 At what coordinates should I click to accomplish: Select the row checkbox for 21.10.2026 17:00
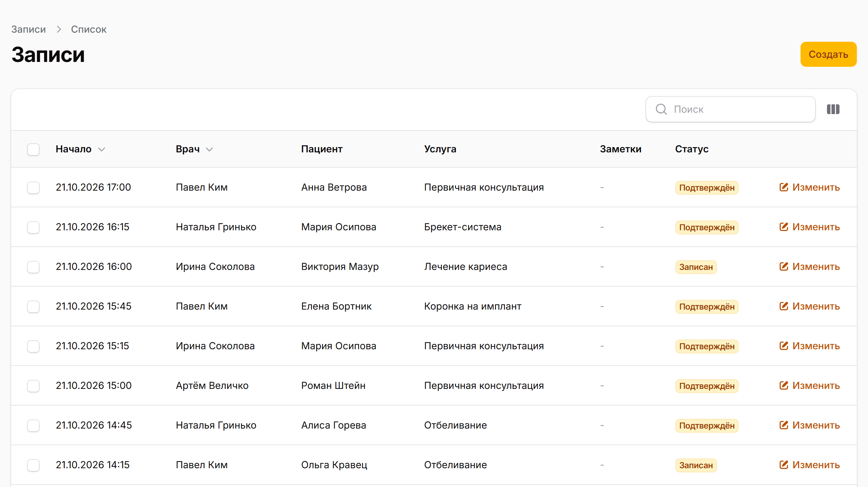[x=33, y=188]
